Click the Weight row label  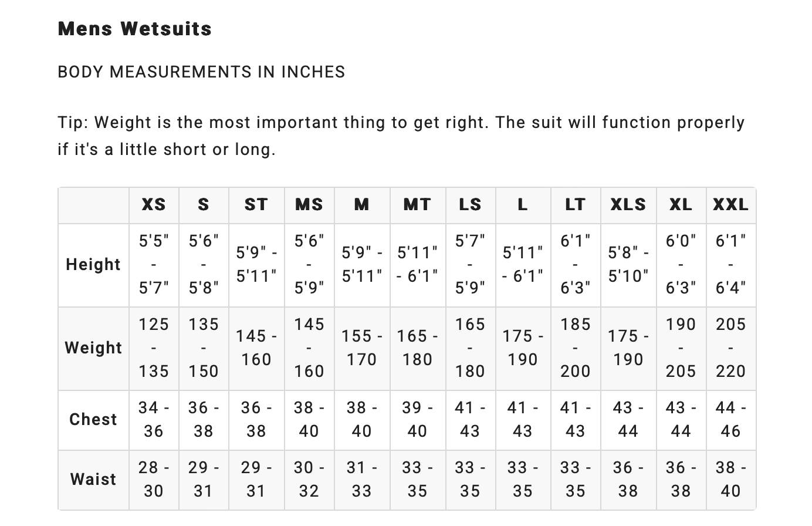click(x=93, y=348)
